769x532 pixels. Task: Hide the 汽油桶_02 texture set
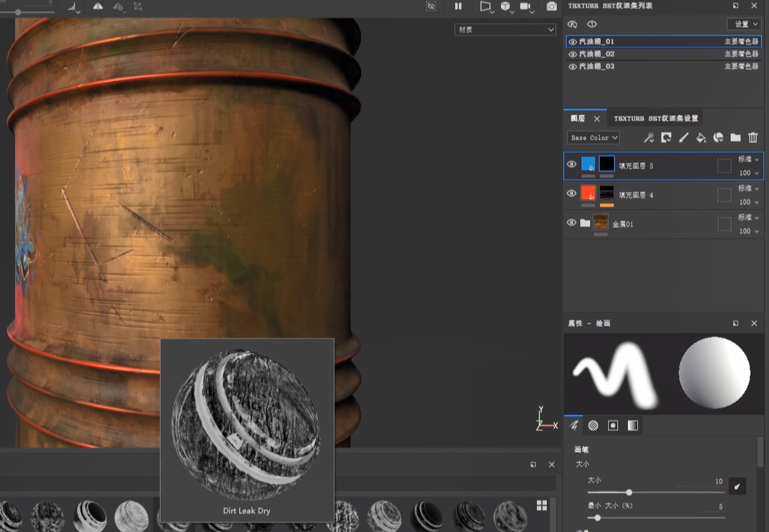click(x=573, y=54)
